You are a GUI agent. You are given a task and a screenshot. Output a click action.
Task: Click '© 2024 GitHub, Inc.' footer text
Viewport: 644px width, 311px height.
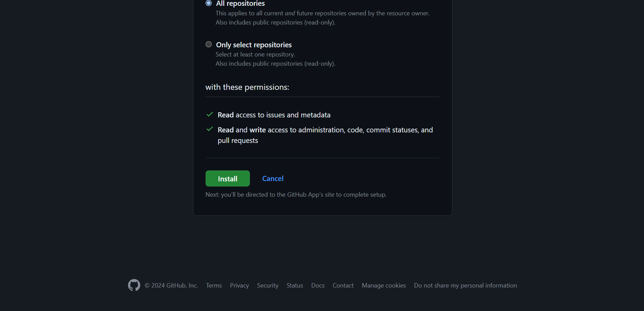point(171,285)
